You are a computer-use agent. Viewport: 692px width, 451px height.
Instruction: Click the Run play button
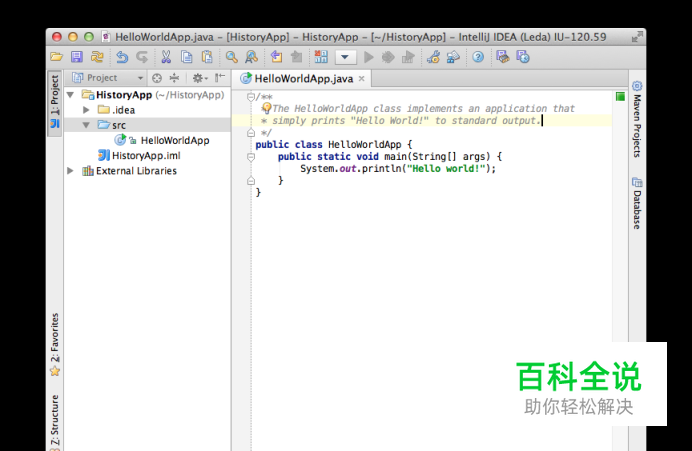coord(369,57)
